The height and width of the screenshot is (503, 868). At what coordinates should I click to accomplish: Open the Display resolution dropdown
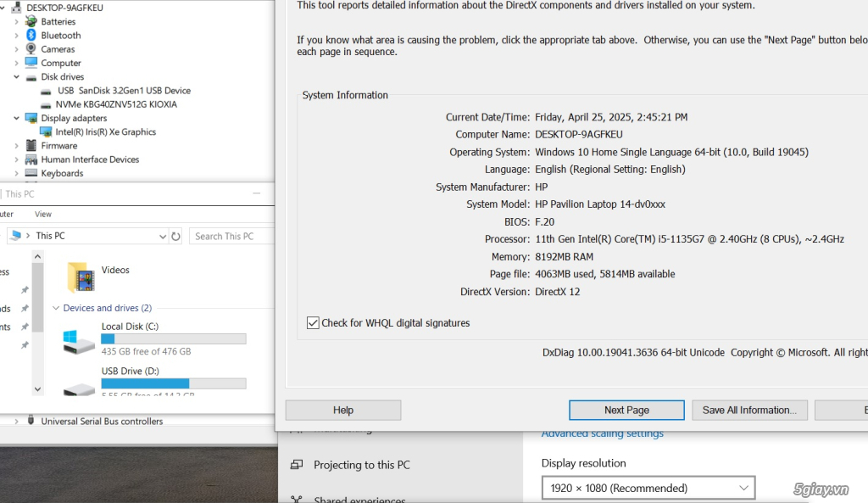coord(648,488)
